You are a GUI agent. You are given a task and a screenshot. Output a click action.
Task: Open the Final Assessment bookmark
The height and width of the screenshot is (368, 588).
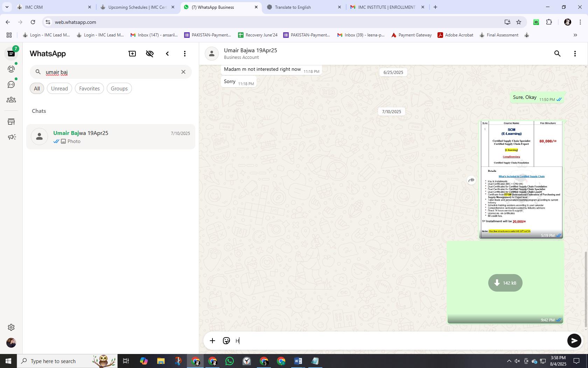click(499, 35)
